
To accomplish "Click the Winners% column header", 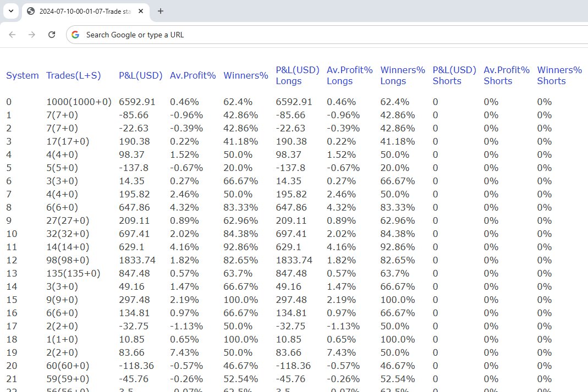I will click(x=245, y=75).
